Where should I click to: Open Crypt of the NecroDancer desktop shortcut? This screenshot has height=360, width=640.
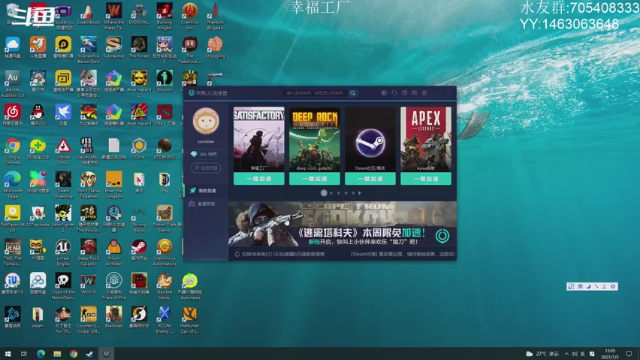pyautogui.click(x=63, y=286)
